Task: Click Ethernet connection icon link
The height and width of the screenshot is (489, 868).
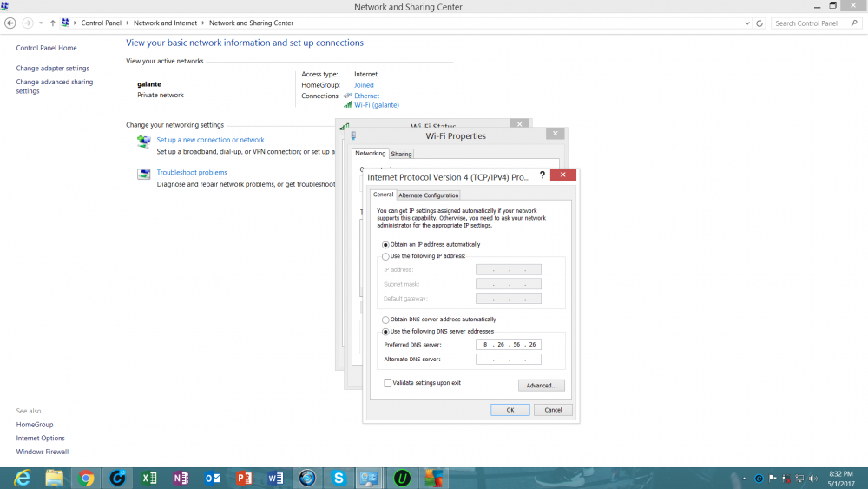Action: click(x=348, y=96)
